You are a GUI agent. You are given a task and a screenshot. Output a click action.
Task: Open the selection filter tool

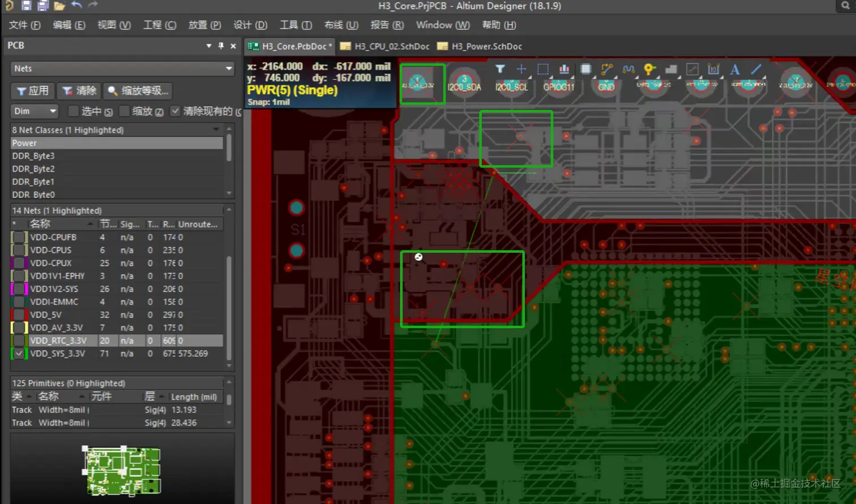pyautogui.click(x=500, y=70)
